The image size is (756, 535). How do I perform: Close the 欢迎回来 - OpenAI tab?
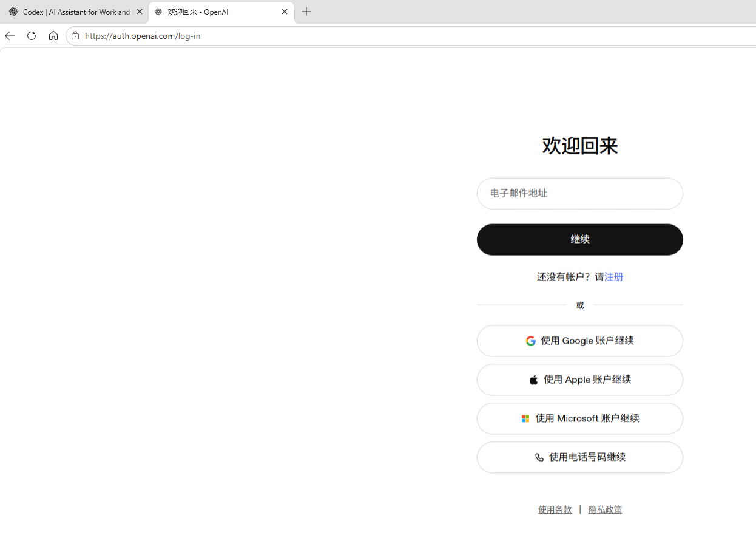285,12
